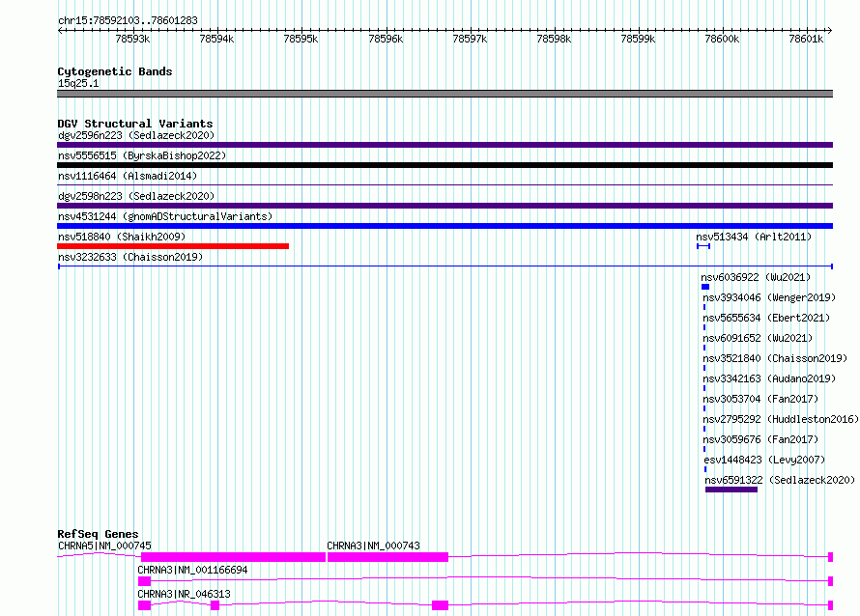
Task: Click the 78594k ruler tick label
Action: point(216,39)
